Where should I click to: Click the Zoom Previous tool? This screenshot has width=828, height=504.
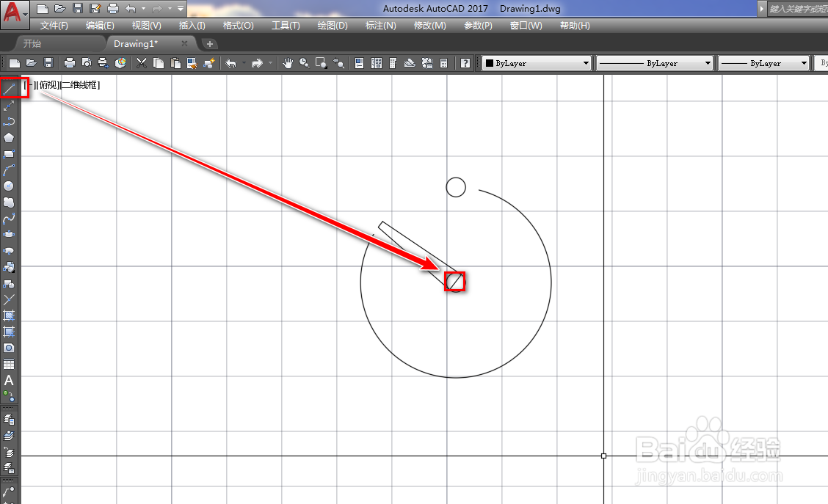pos(338,63)
